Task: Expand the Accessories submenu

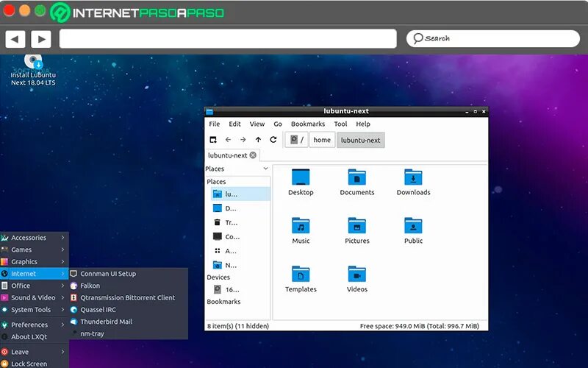Action: tap(34, 238)
